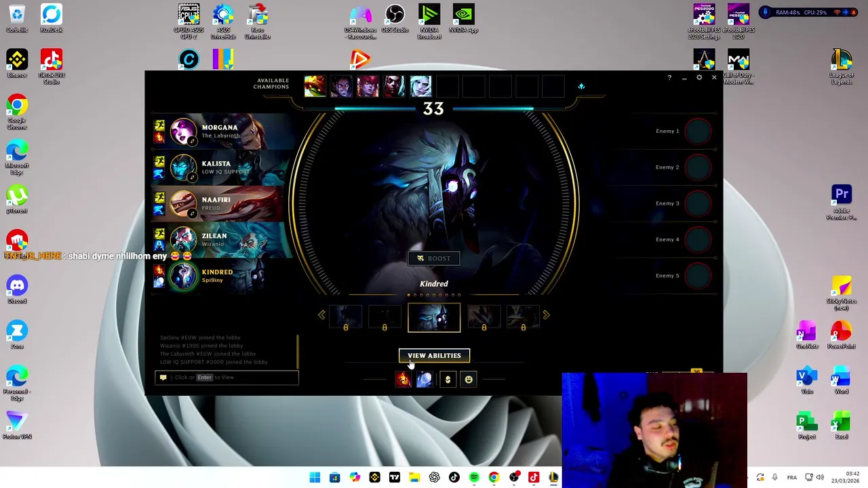
Task: Open the ward skin selector icon
Action: (x=448, y=380)
